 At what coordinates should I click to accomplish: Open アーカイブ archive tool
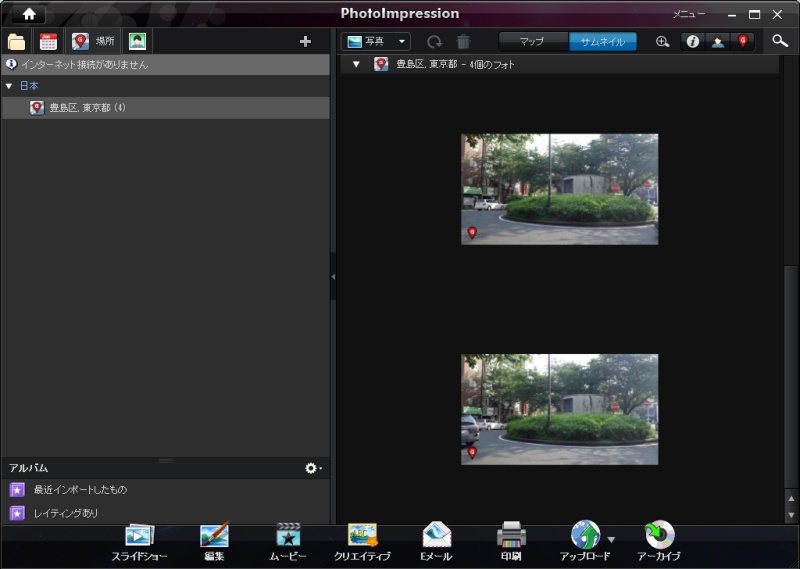[x=659, y=541]
